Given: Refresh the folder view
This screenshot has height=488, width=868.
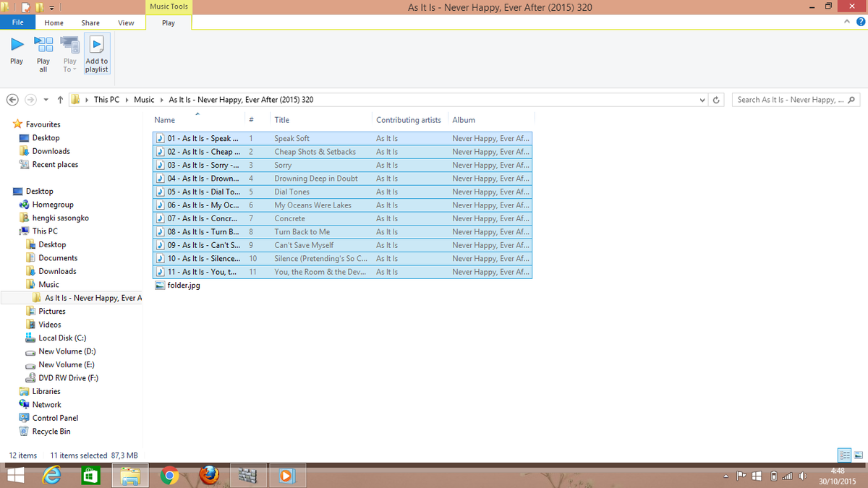Looking at the screenshot, I should [716, 100].
